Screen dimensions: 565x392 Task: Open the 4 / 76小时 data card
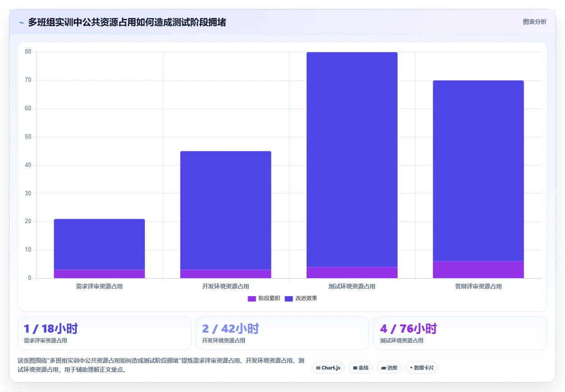461,333
